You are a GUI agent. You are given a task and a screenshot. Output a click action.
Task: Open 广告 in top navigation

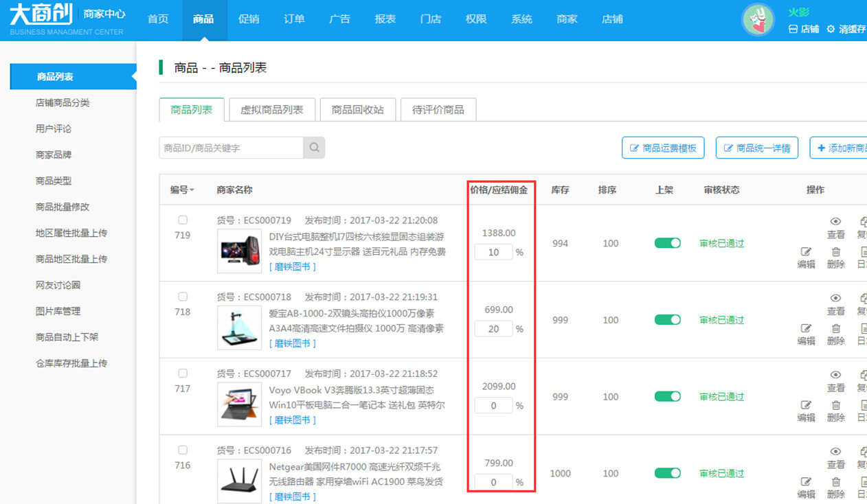[x=339, y=19]
